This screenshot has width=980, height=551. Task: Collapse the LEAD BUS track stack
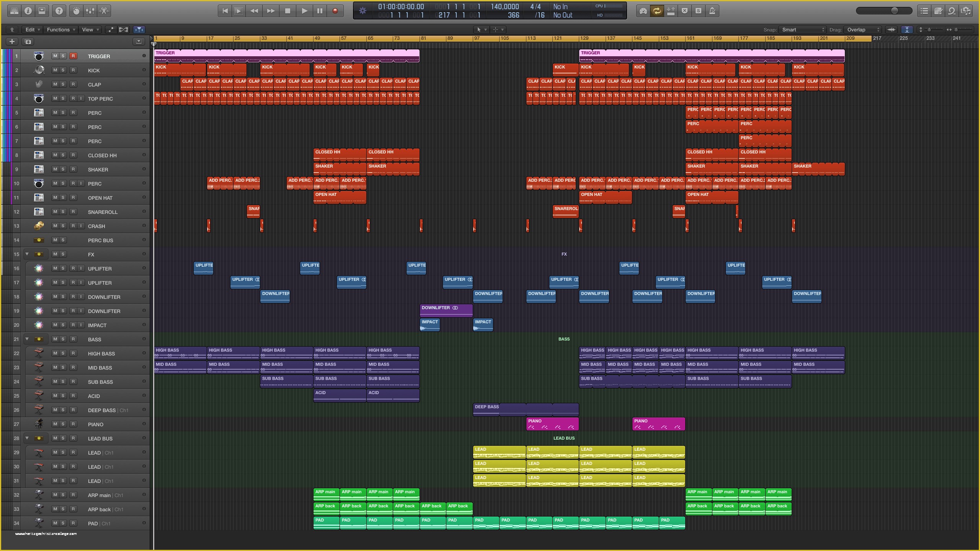[27, 438]
